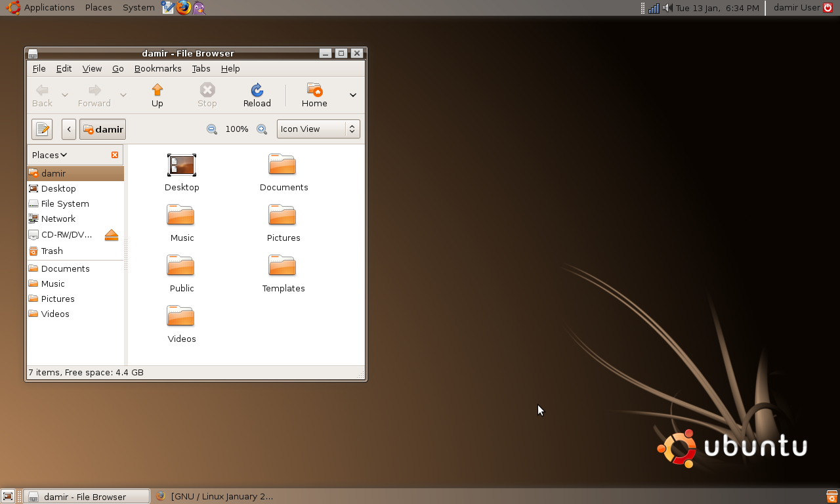Click the Reload toolbar icon
Image resolution: width=840 pixels, height=504 pixels.
coord(257,90)
